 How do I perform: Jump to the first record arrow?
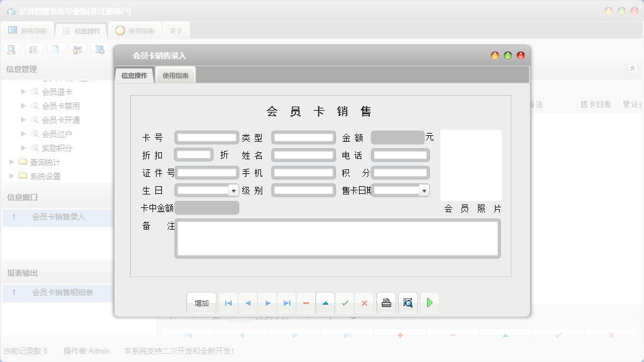[228, 303]
